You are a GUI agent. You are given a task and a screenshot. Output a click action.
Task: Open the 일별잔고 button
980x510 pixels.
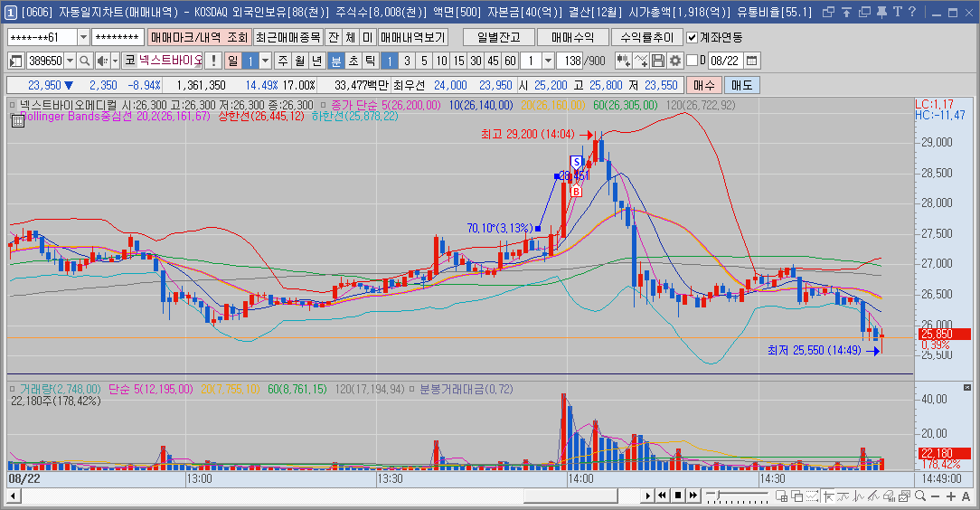[x=499, y=37]
